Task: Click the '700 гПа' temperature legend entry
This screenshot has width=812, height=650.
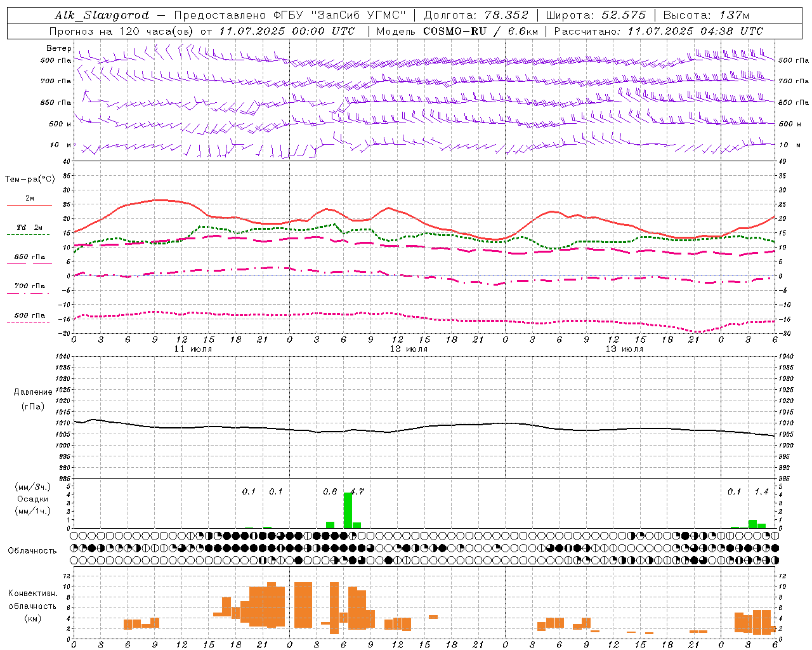Action: click(29, 286)
